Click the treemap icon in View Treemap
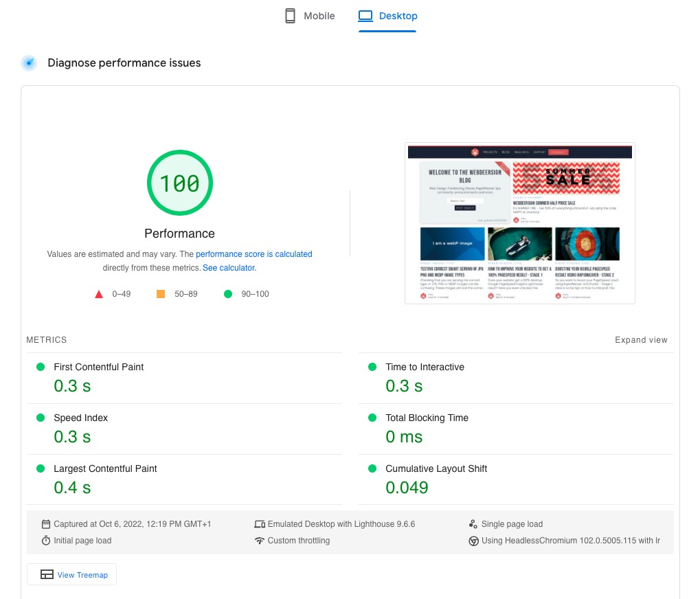700x599 pixels. click(47, 574)
